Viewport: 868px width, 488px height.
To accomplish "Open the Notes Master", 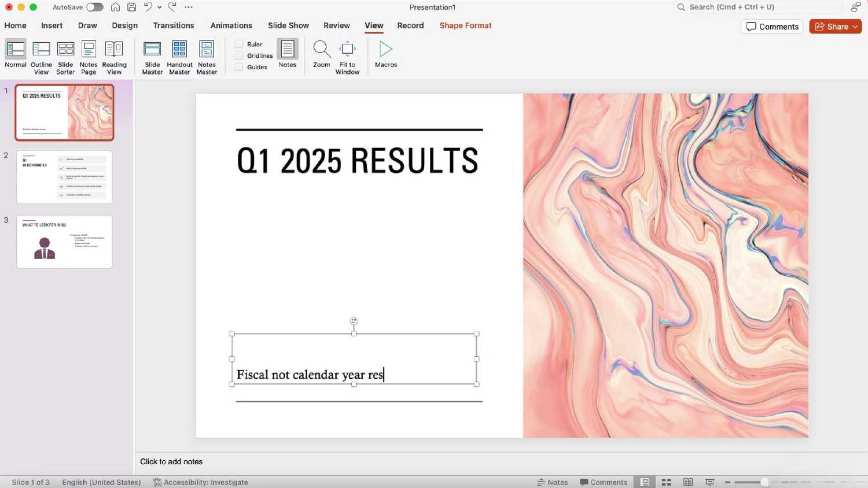I will [x=207, y=56].
